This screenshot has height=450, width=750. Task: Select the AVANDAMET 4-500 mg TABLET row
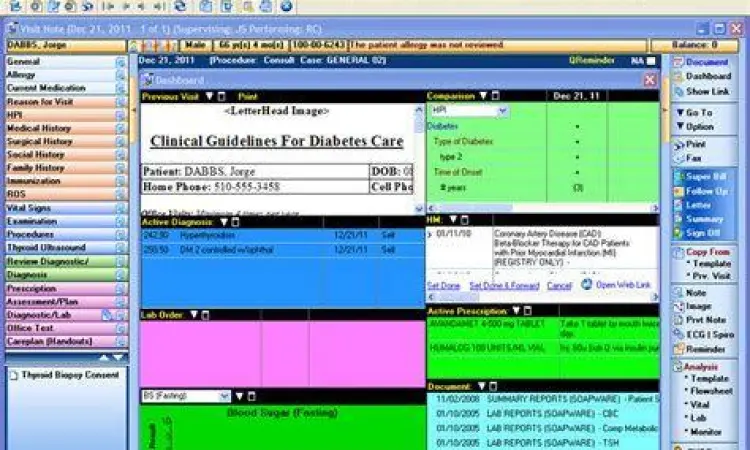[x=543, y=328]
